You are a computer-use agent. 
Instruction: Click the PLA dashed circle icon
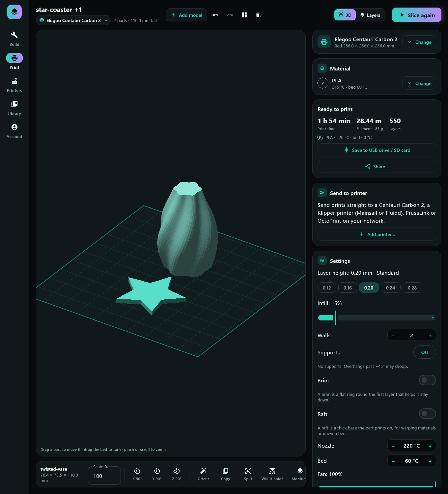(x=323, y=83)
